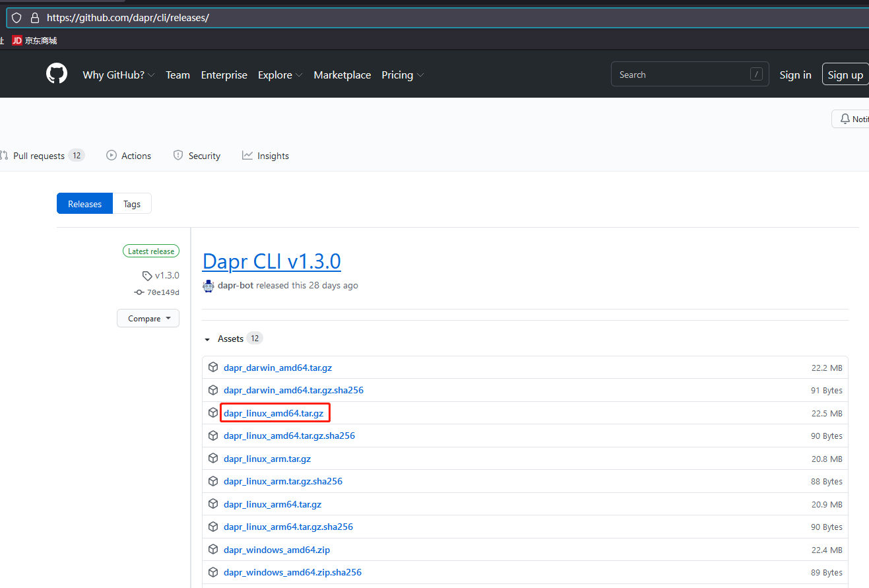
Task: Click package icon for dapr_linux_arm64.tar.gz.sha256
Action: pos(213,527)
